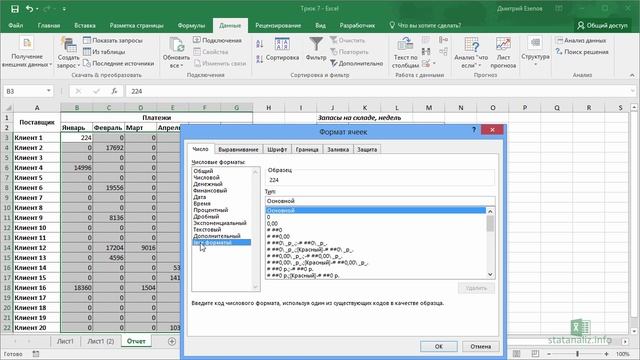This screenshot has height=360, width=640.
Task: Open Последние источники
Action: point(119,63)
